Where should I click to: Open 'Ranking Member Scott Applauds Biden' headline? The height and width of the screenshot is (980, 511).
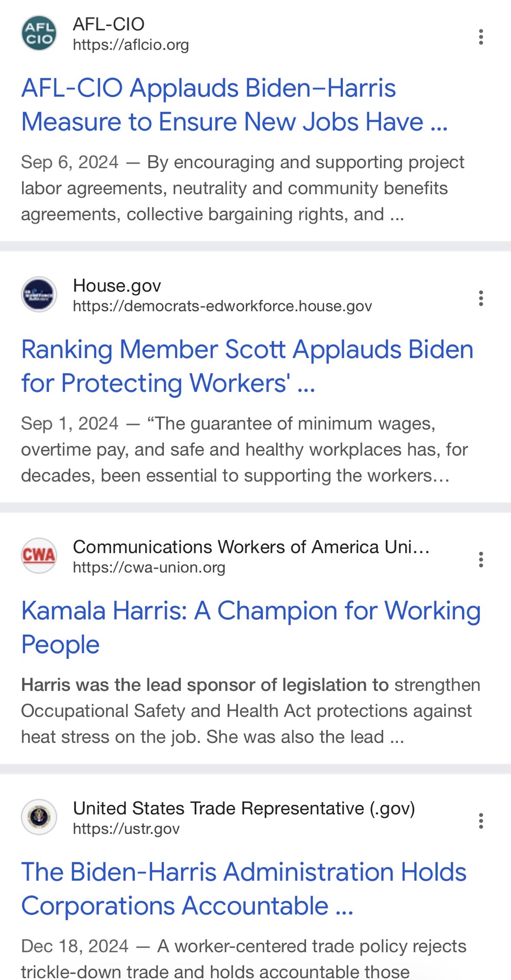pyautogui.click(x=247, y=366)
